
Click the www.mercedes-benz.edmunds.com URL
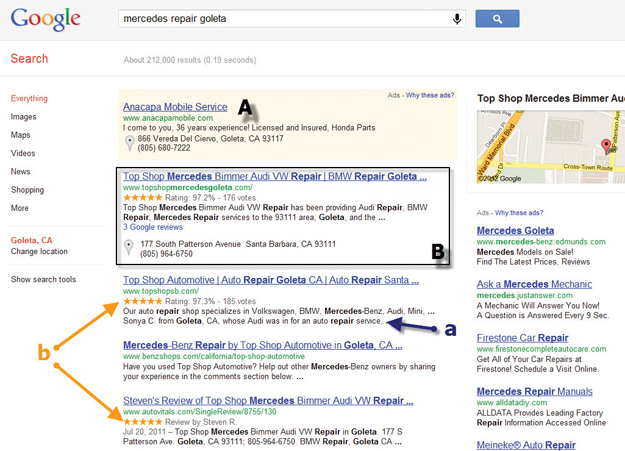541,242
